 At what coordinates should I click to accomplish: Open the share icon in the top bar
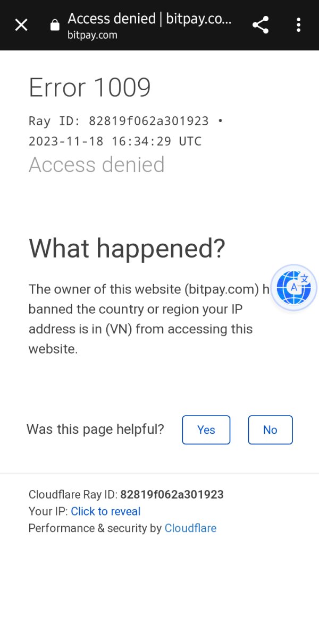260,25
